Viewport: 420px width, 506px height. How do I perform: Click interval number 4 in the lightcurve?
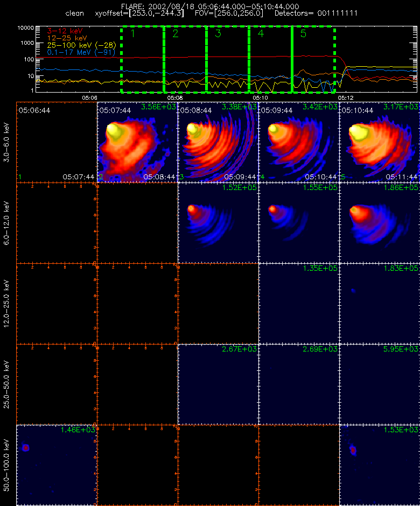pyautogui.click(x=261, y=33)
